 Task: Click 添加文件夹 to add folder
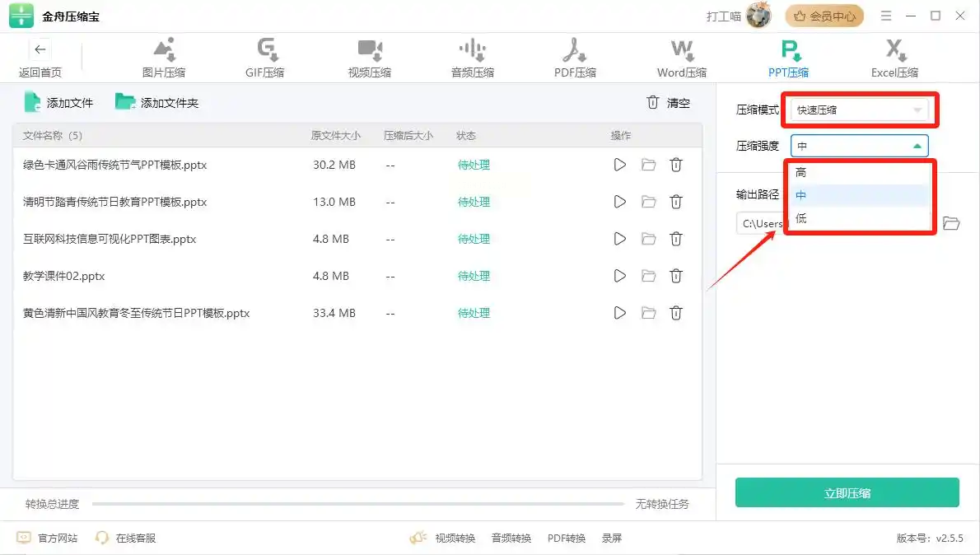click(156, 102)
